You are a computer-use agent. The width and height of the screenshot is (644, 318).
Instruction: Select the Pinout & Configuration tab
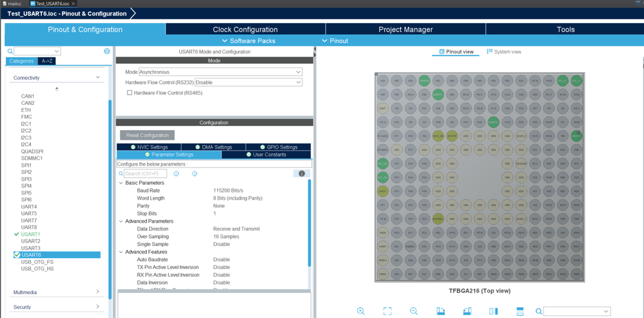pyautogui.click(x=85, y=30)
